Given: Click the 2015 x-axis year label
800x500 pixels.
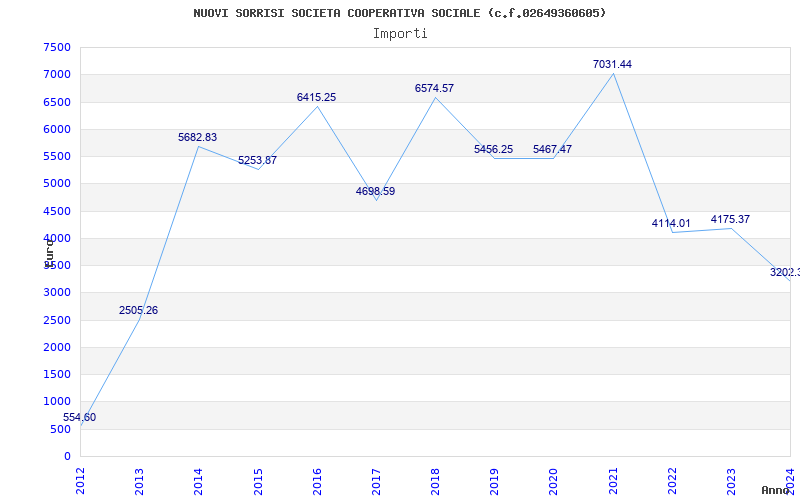Looking at the screenshot, I should (x=258, y=481).
